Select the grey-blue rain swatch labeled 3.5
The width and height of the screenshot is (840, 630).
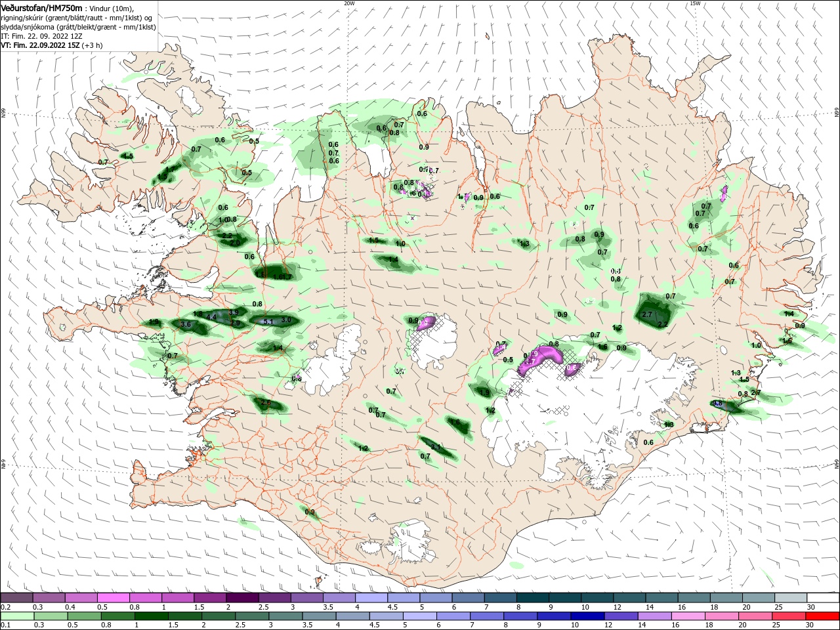point(318,616)
